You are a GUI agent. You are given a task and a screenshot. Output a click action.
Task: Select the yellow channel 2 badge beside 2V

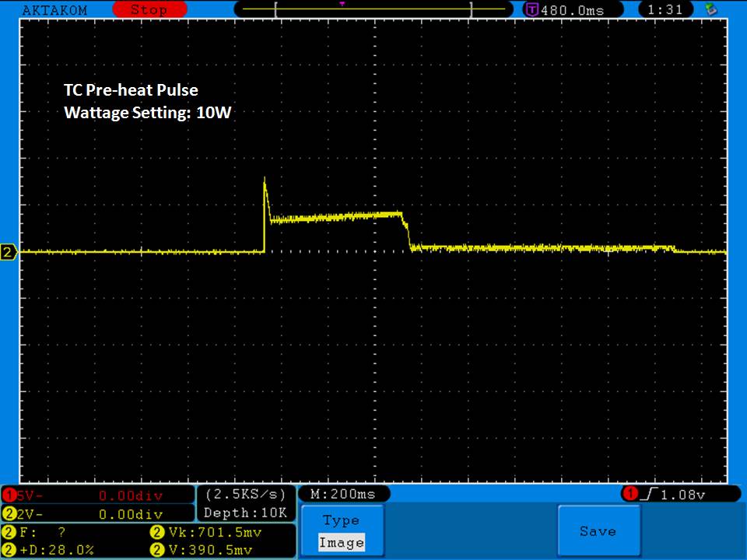tap(9, 514)
